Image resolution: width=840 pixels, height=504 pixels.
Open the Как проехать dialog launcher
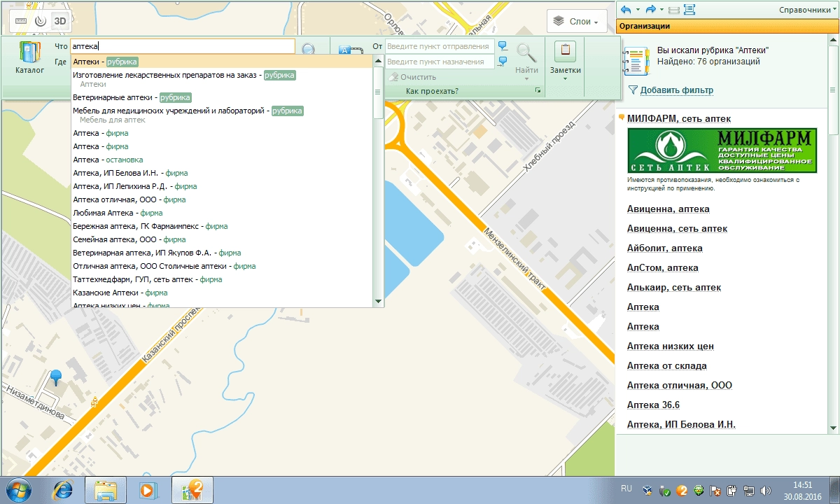(x=538, y=91)
